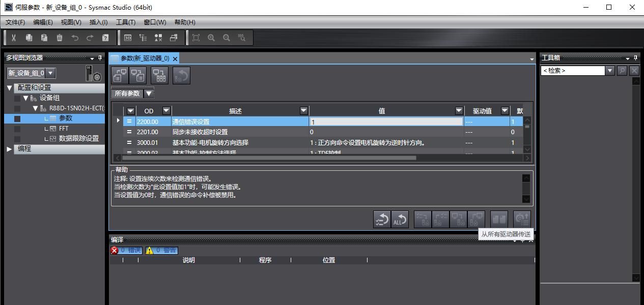Click the transfer selected from drive icon
Image resolution: width=644 pixels, height=305 pixels.
(x=440, y=219)
